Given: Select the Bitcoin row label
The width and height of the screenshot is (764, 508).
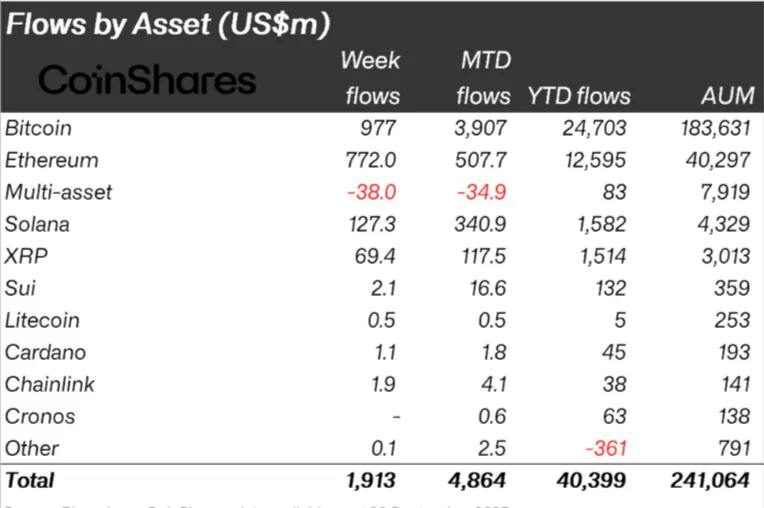Looking at the screenshot, I should (38, 128).
